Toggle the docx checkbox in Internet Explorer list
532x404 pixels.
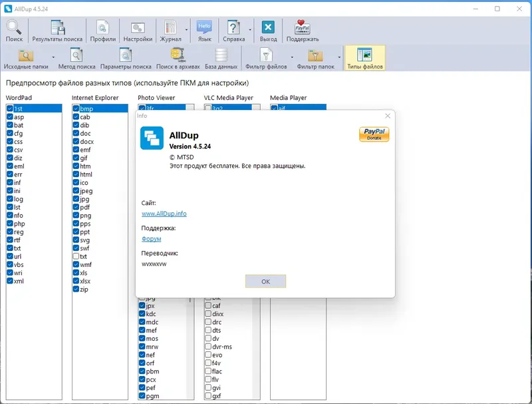[x=76, y=142]
